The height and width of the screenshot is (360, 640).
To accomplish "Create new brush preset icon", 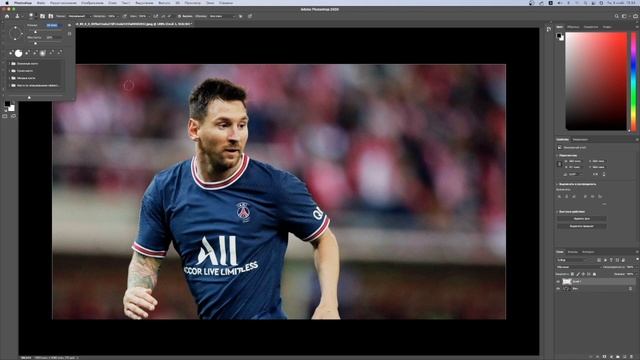I will click(x=69, y=34).
